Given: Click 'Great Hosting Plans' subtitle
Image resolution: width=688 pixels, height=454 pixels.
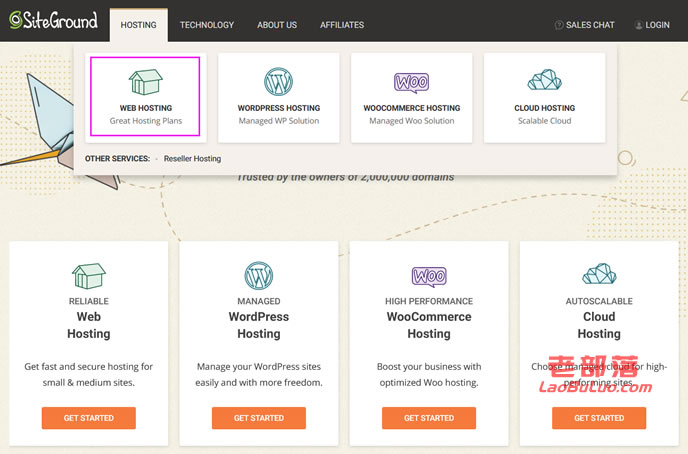Looking at the screenshot, I should [x=146, y=121].
